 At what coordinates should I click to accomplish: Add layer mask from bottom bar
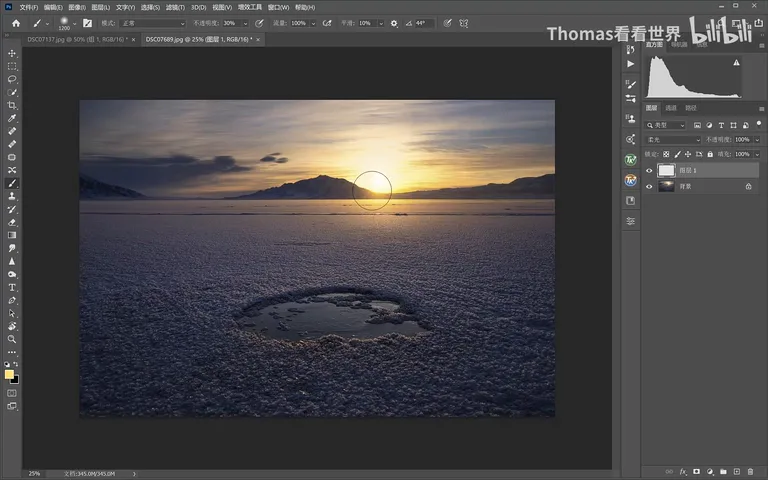[696, 472]
